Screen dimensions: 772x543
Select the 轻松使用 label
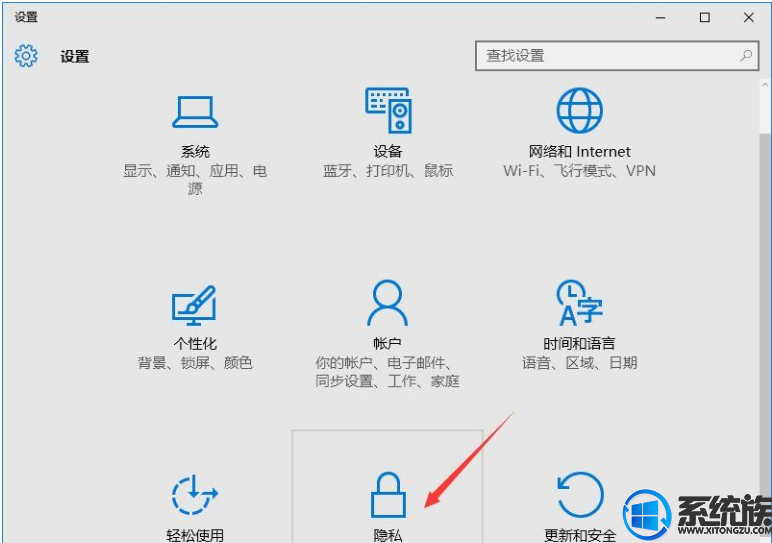[x=195, y=535]
